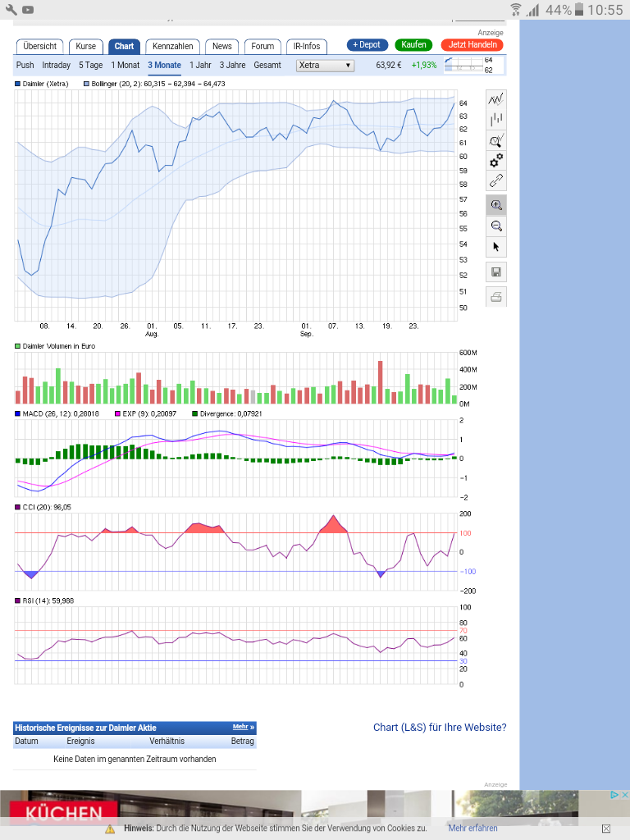Open the IR-Infos tab
The image size is (630, 840).
[x=307, y=47]
